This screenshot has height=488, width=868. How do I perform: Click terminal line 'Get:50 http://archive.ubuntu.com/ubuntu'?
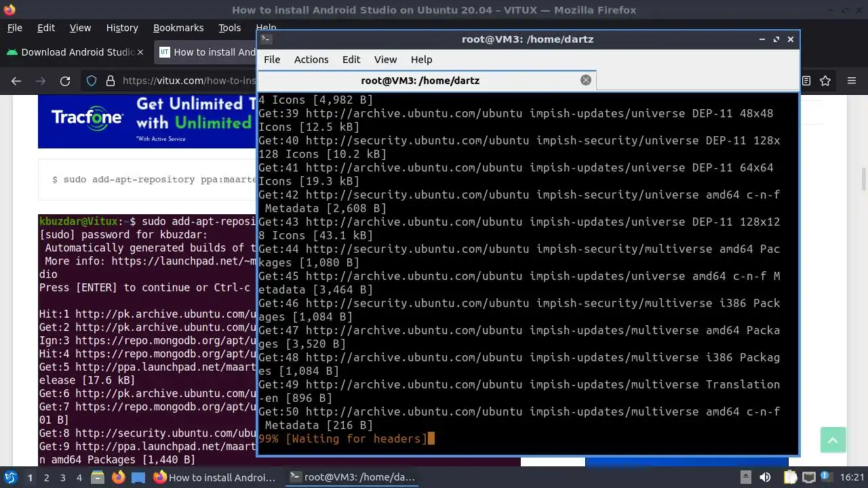pos(390,411)
